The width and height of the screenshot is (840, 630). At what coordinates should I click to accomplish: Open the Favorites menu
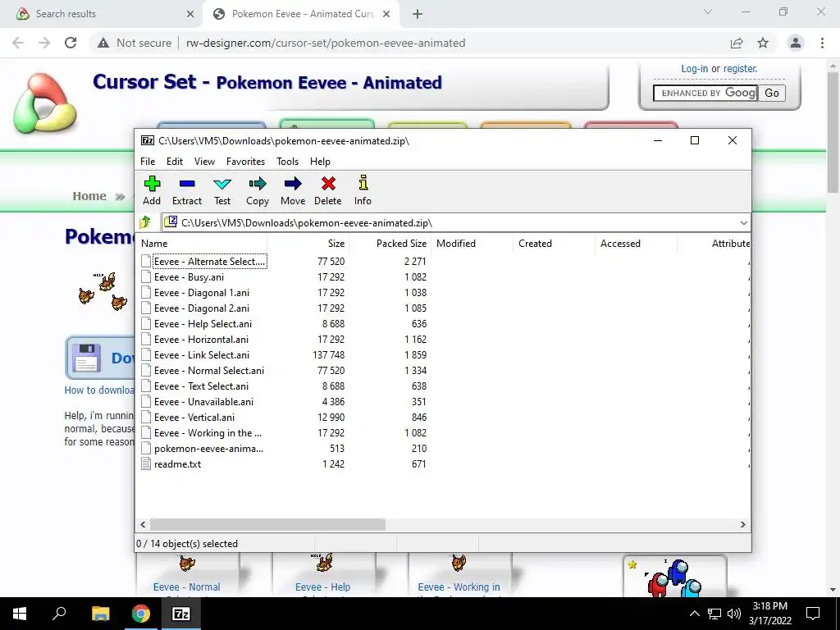245,162
